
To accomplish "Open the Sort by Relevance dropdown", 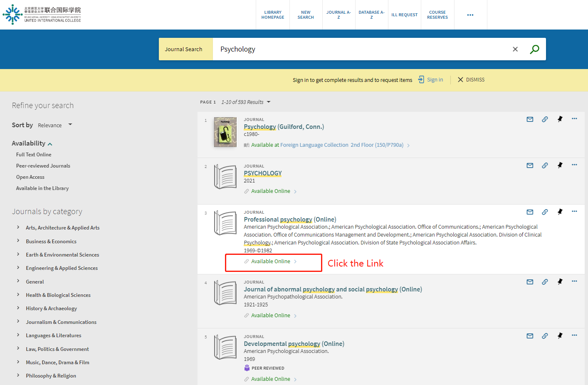I will (x=57, y=125).
